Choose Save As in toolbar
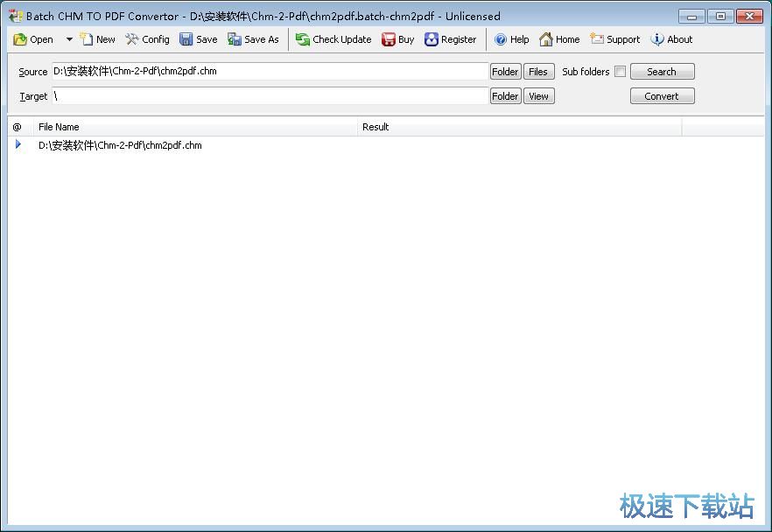Image resolution: width=772 pixels, height=532 pixels. pyautogui.click(x=253, y=39)
